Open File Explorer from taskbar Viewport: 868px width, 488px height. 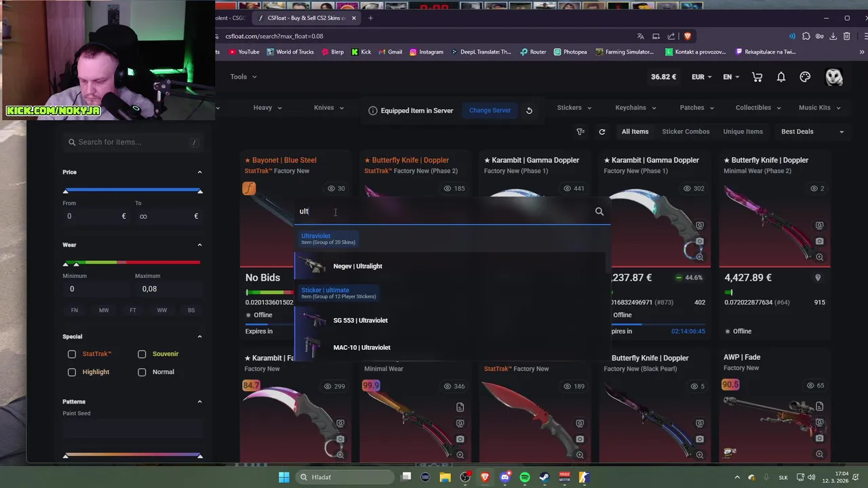click(x=445, y=477)
